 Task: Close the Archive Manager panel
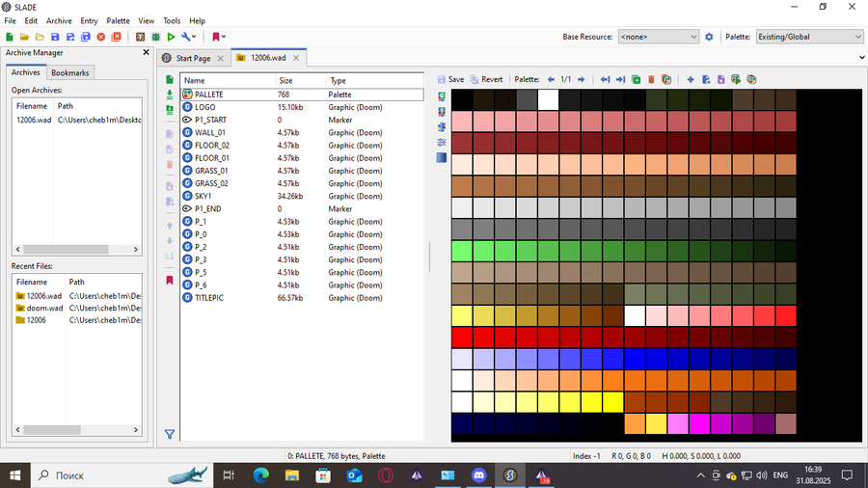click(x=147, y=53)
